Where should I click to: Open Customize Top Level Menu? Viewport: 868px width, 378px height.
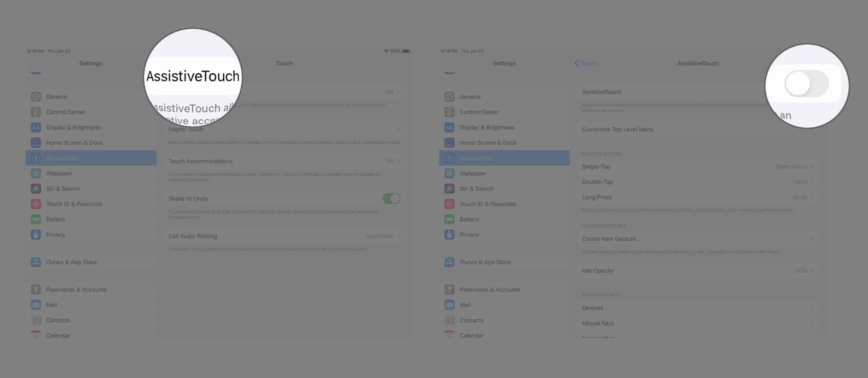click(x=618, y=129)
